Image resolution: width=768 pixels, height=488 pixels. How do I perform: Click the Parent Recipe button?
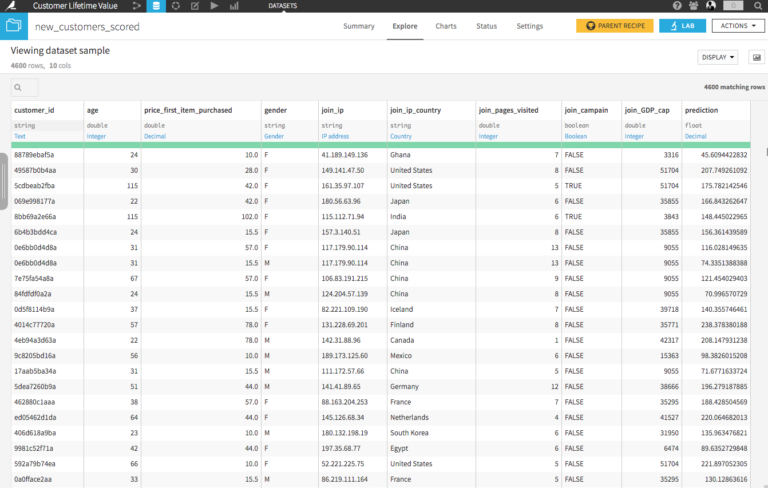point(615,25)
